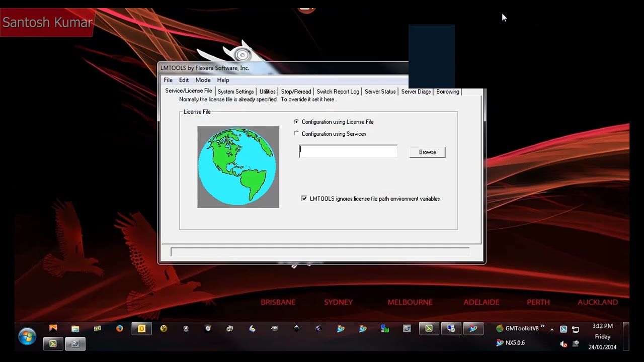Open the black diamond icon on taskbar
Screen dimensions: 644x362
(296, 329)
